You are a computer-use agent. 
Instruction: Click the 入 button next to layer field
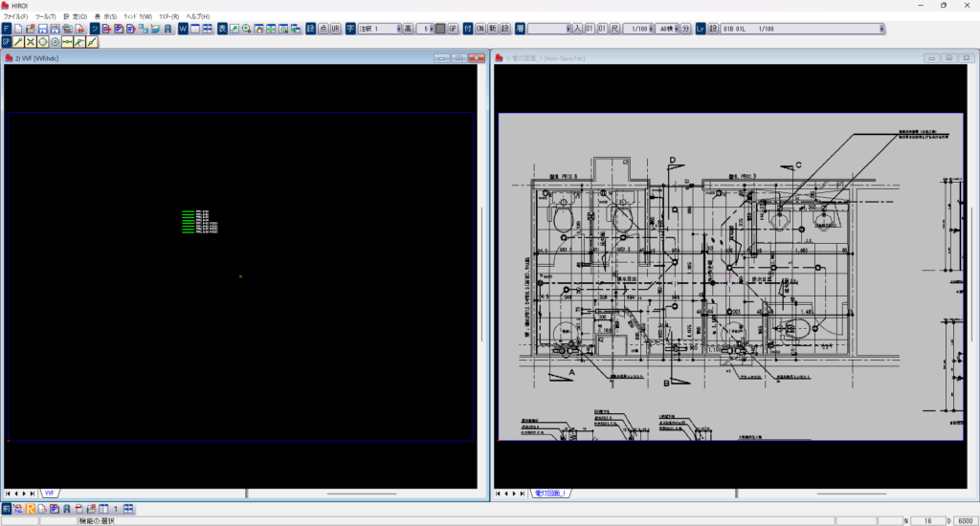point(576,29)
